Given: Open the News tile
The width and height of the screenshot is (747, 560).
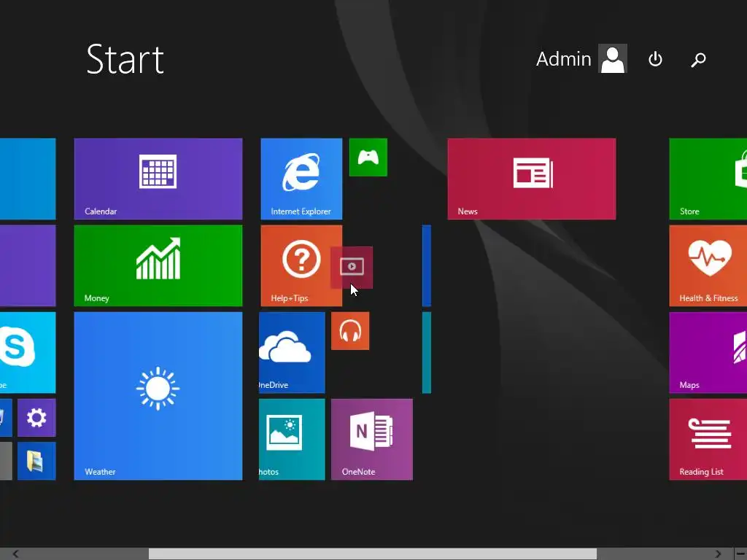Looking at the screenshot, I should [x=532, y=179].
